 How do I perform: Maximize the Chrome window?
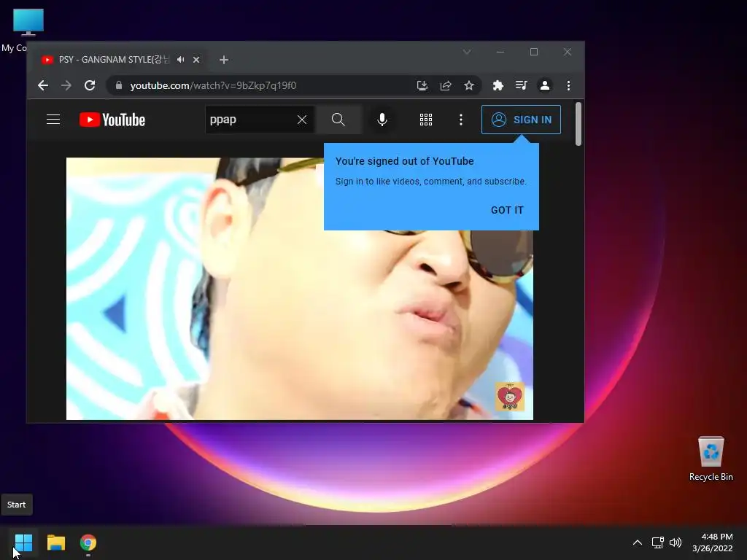(x=534, y=52)
